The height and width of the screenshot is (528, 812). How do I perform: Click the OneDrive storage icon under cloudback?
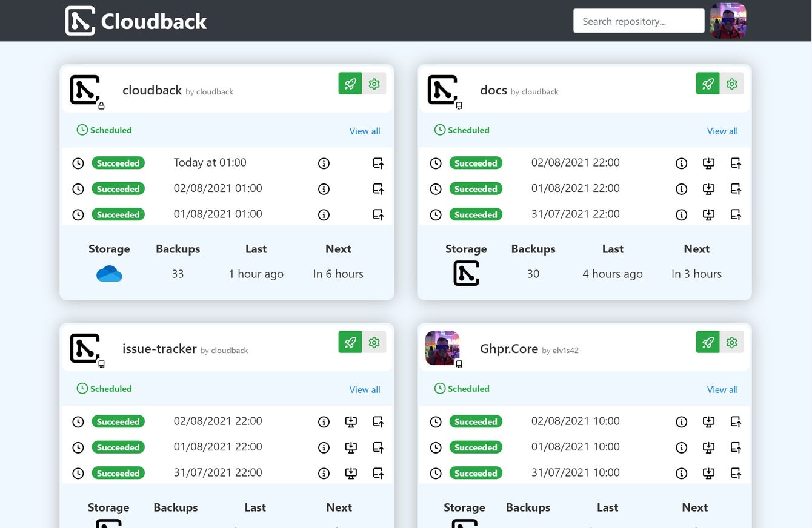pyautogui.click(x=109, y=273)
